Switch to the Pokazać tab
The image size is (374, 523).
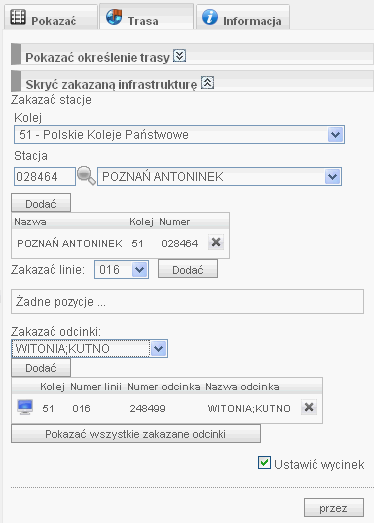[51, 17]
